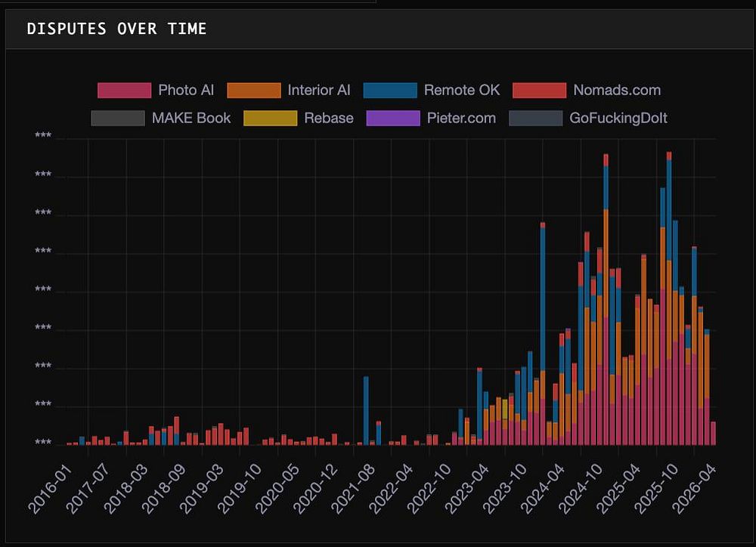Toggle the Nomads.com red legend swatch
The width and height of the screenshot is (756, 547).
point(539,90)
